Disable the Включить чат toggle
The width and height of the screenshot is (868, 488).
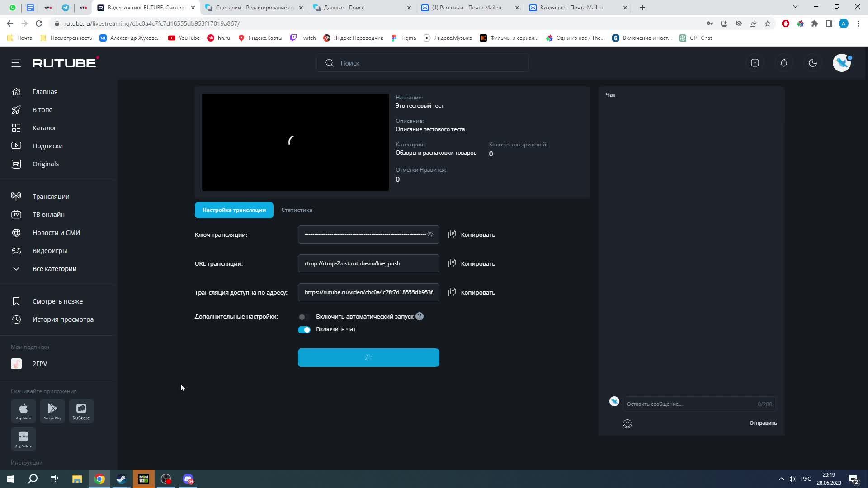coord(304,329)
